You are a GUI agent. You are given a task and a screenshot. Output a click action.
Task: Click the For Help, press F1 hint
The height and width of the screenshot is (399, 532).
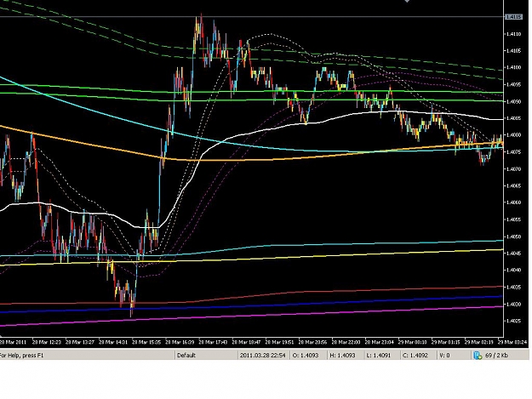click(x=22, y=356)
